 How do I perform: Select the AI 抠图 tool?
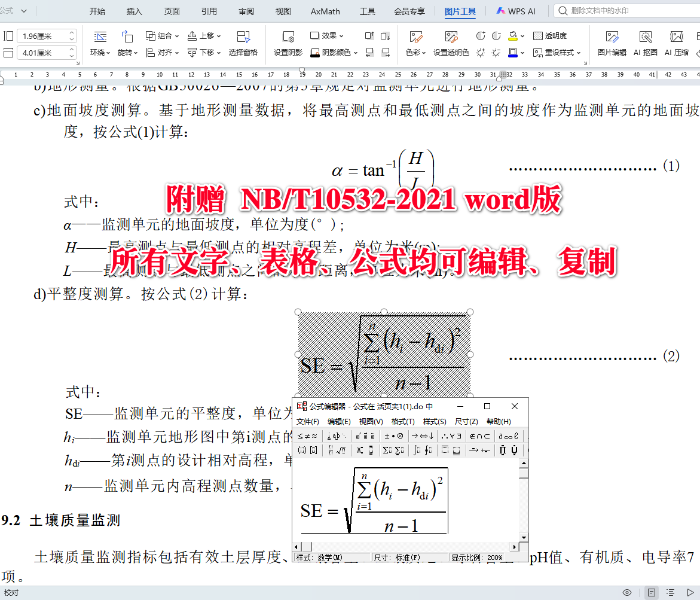tap(646, 45)
